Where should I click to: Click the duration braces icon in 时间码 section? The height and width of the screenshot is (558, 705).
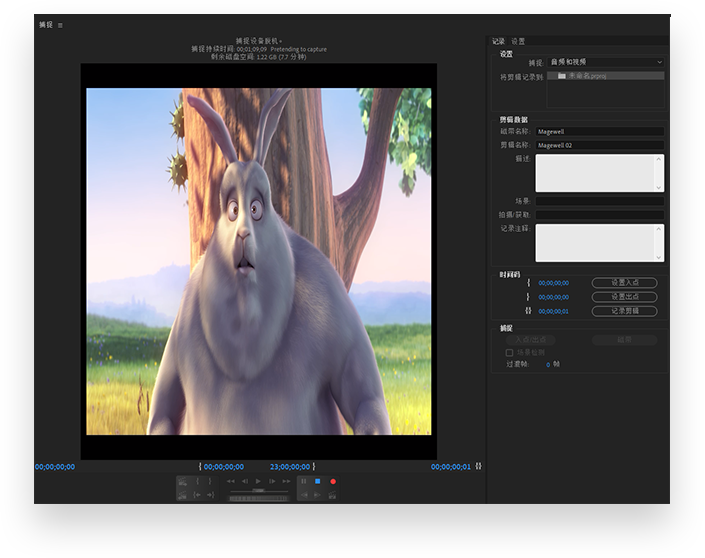click(x=528, y=311)
